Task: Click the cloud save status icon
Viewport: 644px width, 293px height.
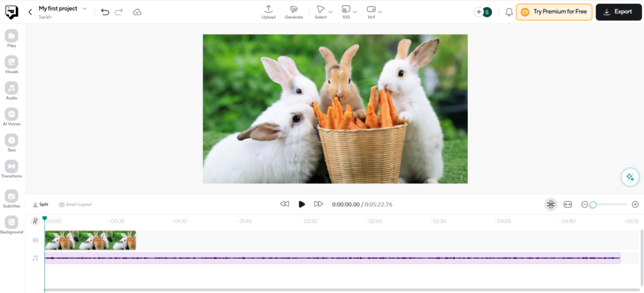Action: pos(137,12)
